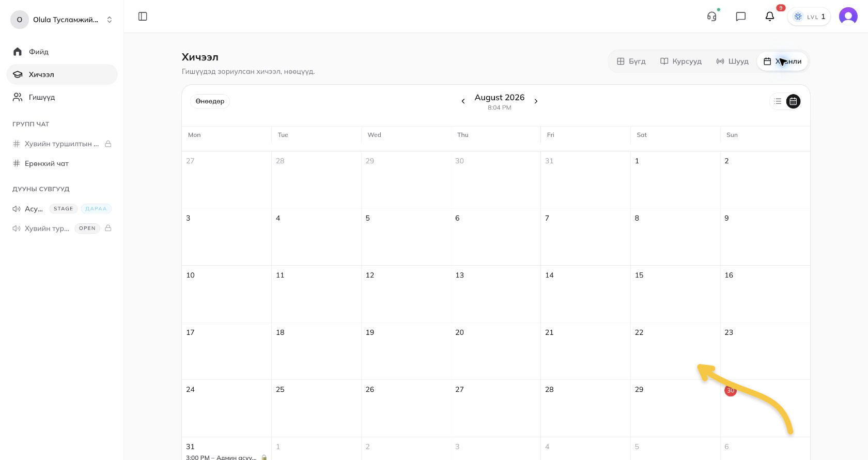Switch to calendar grid view icon
The image size is (868, 460).
[x=793, y=101]
